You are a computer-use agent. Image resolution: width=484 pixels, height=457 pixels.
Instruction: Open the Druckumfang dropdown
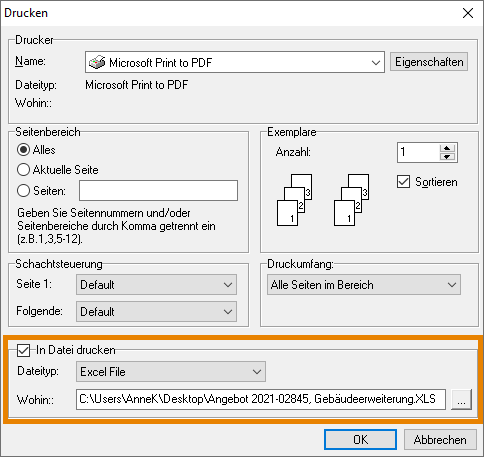[364, 285]
